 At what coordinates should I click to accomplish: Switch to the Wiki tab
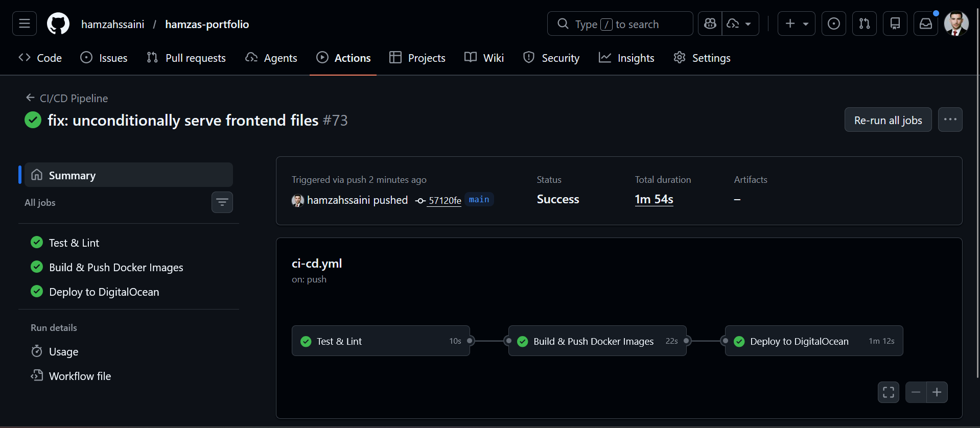click(484, 58)
